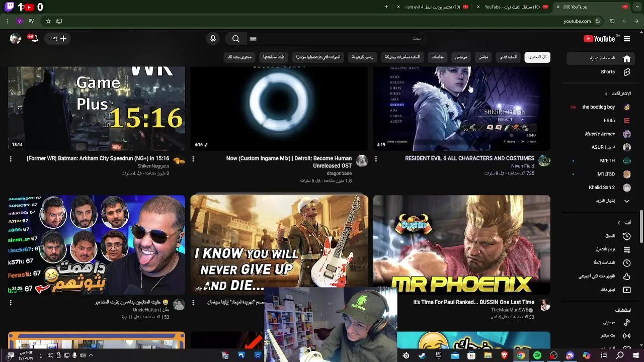Expand show more subscriptions chevron
The width and height of the screenshot is (644, 362).
pyautogui.click(x=627, y=201)
